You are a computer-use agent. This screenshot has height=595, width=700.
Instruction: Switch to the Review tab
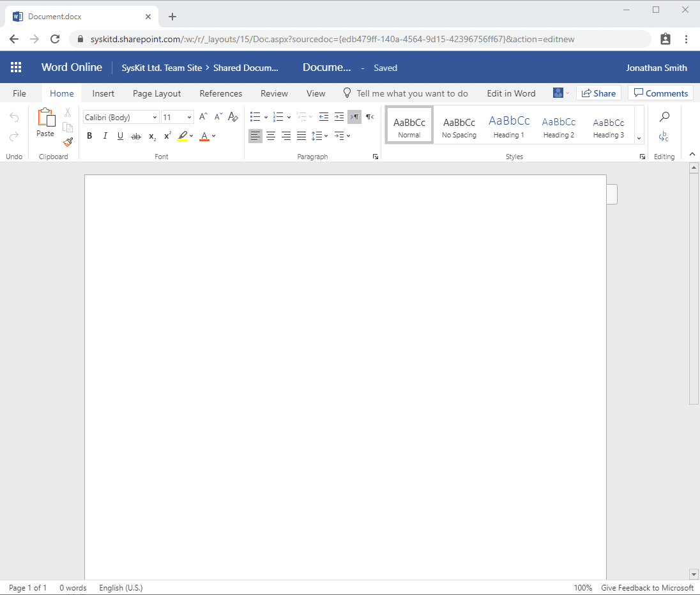point(274,93)
